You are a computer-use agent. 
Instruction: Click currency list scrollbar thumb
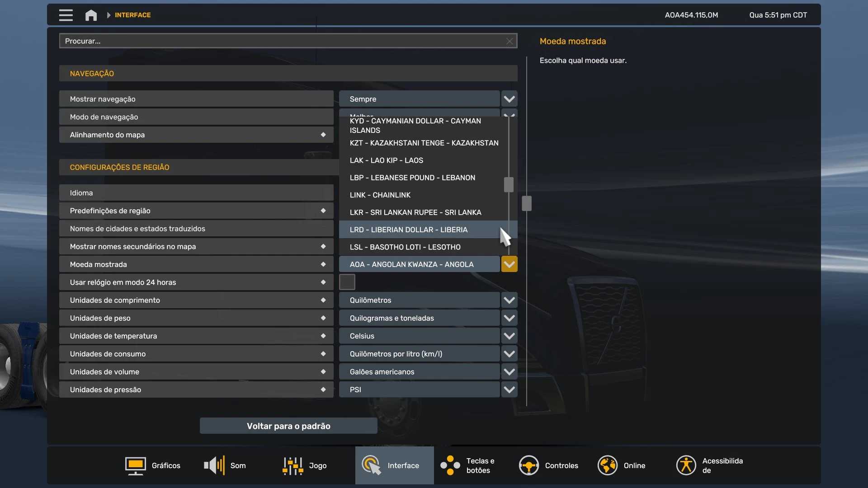(x=509, y=184)
